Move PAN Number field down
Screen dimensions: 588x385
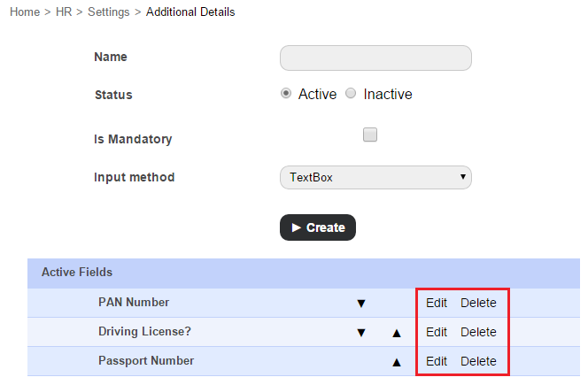click(360, 303)
